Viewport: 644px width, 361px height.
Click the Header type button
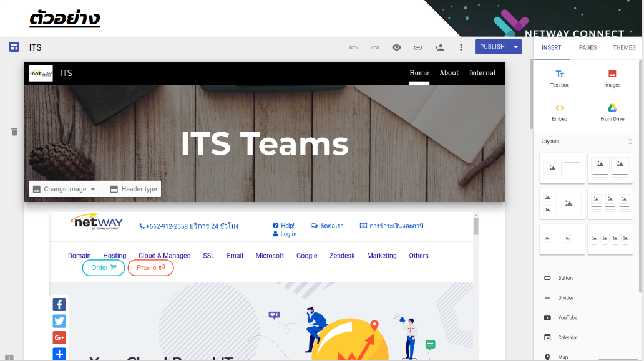point(134,189)
